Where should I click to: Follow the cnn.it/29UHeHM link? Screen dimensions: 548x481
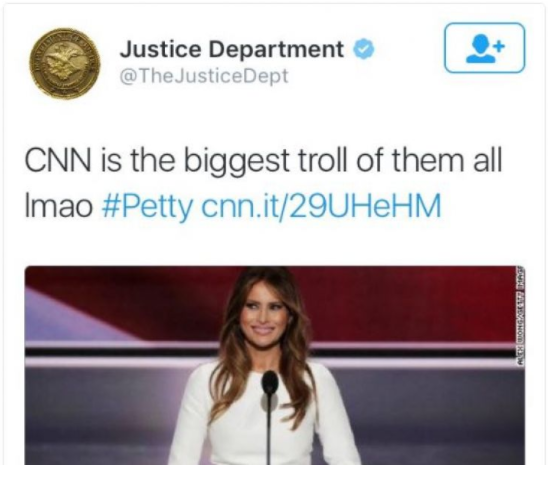(x=321, y=206)
